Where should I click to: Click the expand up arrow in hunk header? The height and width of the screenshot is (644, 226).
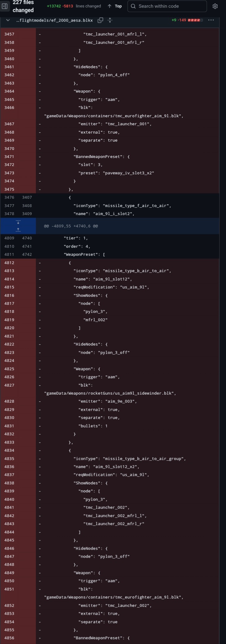click(x=18, y=229)
